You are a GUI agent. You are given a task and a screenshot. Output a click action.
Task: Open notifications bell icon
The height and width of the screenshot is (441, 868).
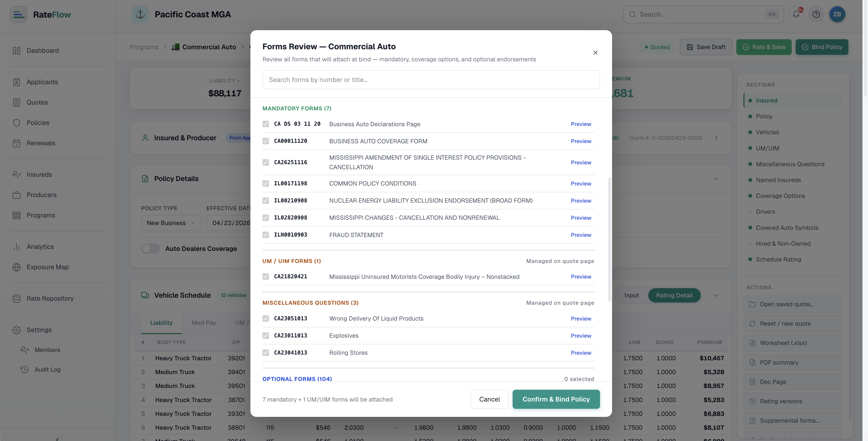click(x=796, y=15)
